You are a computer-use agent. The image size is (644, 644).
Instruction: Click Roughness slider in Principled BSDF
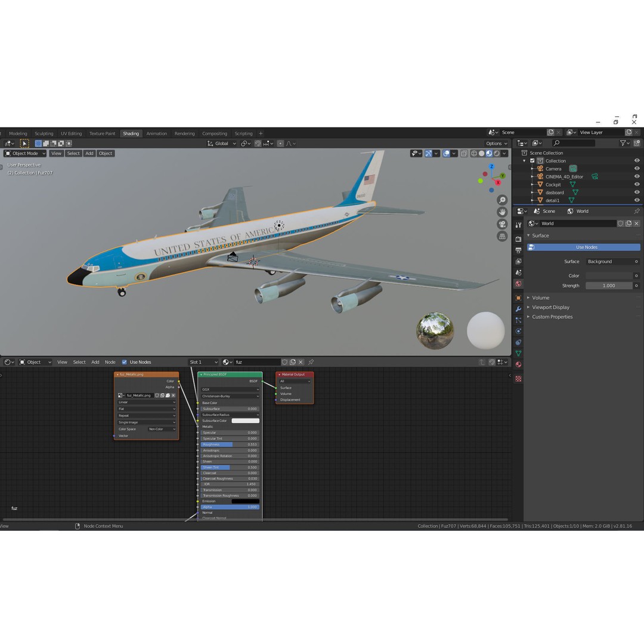[x=230, y=444]
